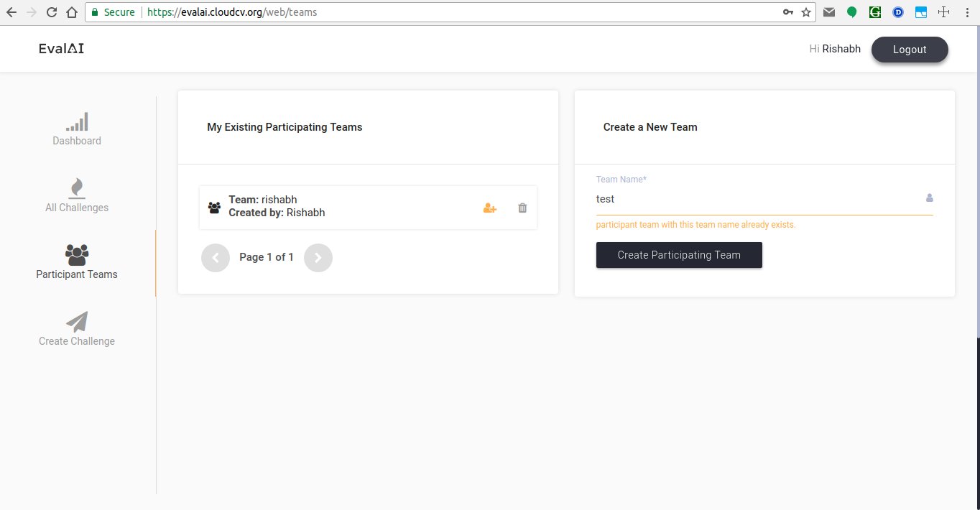Click the Participant Teams people icon
Image resolution: width=980 pixels, height=510 pixels.
[x=77, y=254]
